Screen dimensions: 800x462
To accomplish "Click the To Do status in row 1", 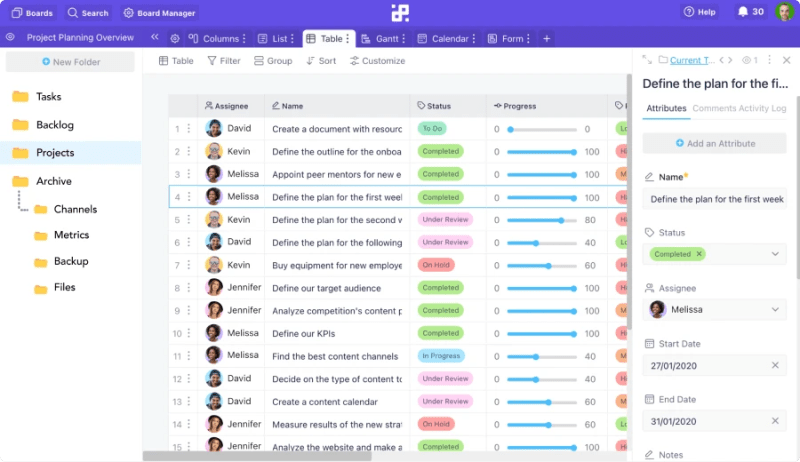I will point(432,129).
